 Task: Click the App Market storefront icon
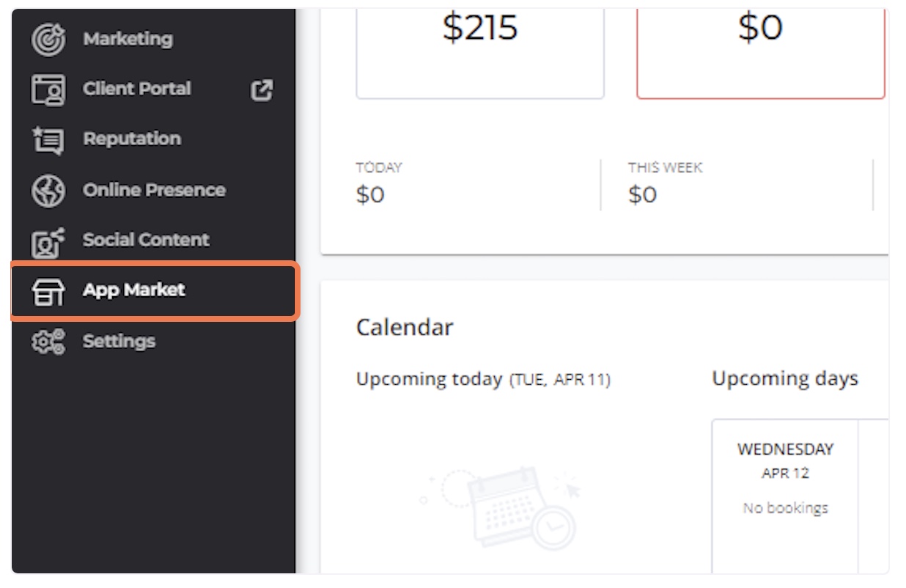[48, 292]
